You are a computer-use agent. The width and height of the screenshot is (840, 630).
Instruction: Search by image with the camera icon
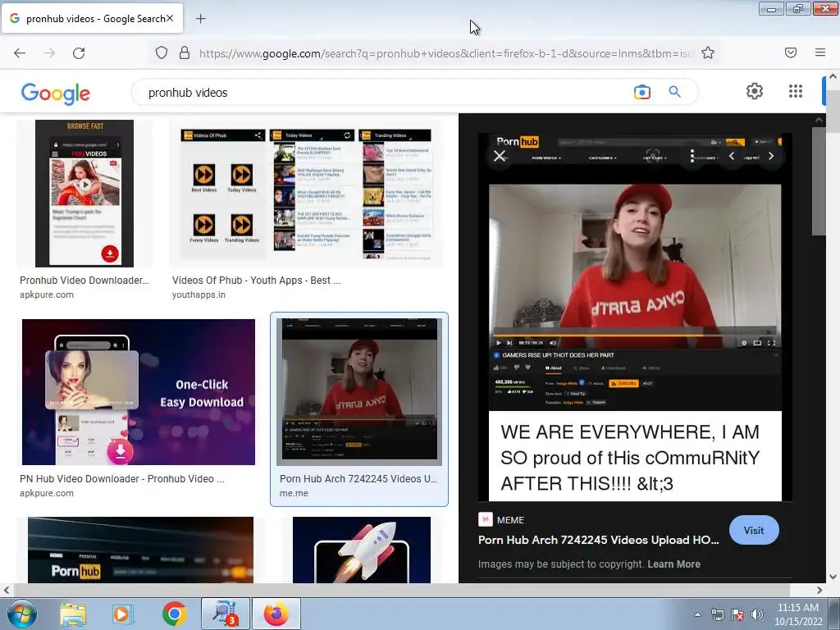[x=641, y=92]
